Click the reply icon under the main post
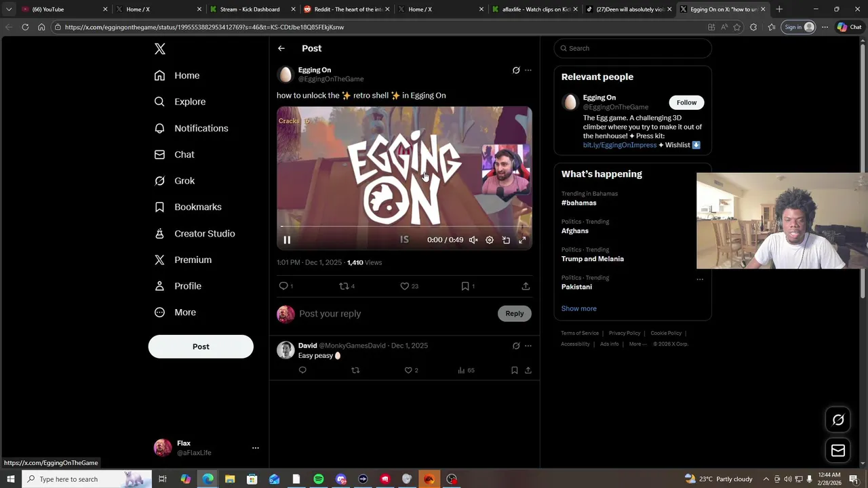Viewport: 868px width, 488px height. [x=283, y=286]
